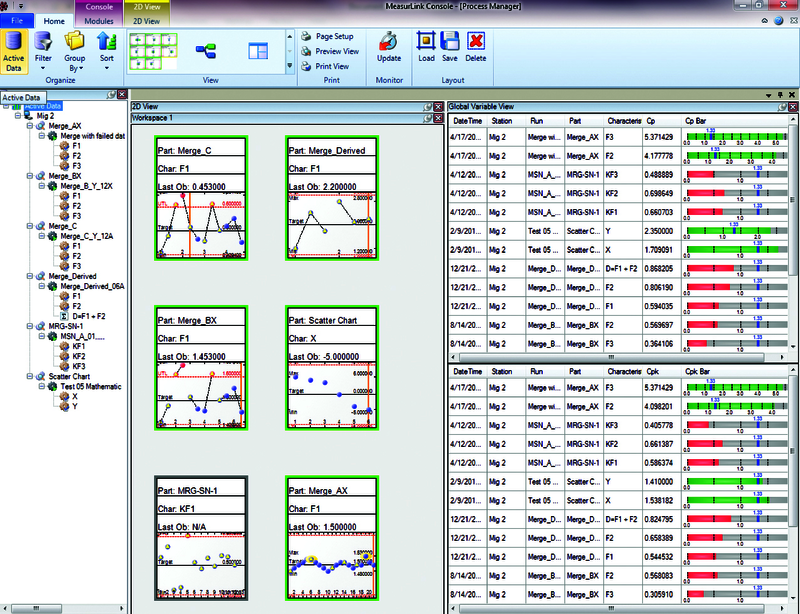The width and height of the screenshot is (800, 614).
Task: Open the Group By dropdown
Action: point(75,50)
